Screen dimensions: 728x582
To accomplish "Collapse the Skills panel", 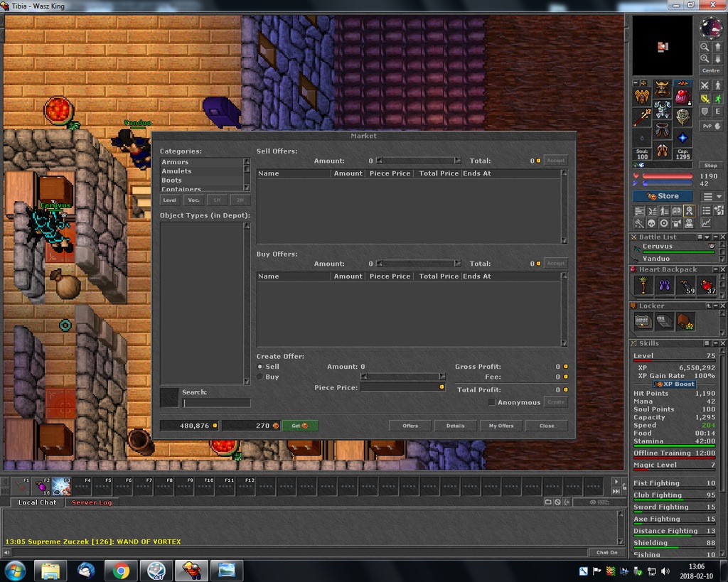I will click(715, 343).
